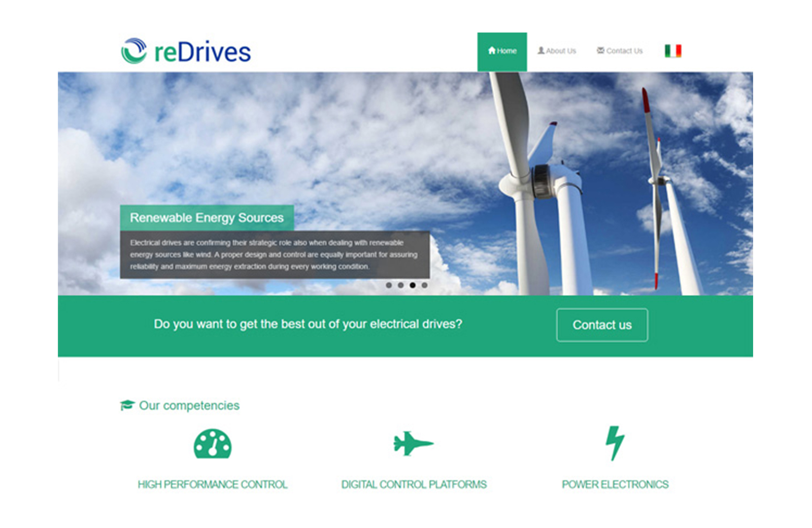Screen dimensions: 812x528
Task: Click the green Contact us button
Action: click(602, 325)
